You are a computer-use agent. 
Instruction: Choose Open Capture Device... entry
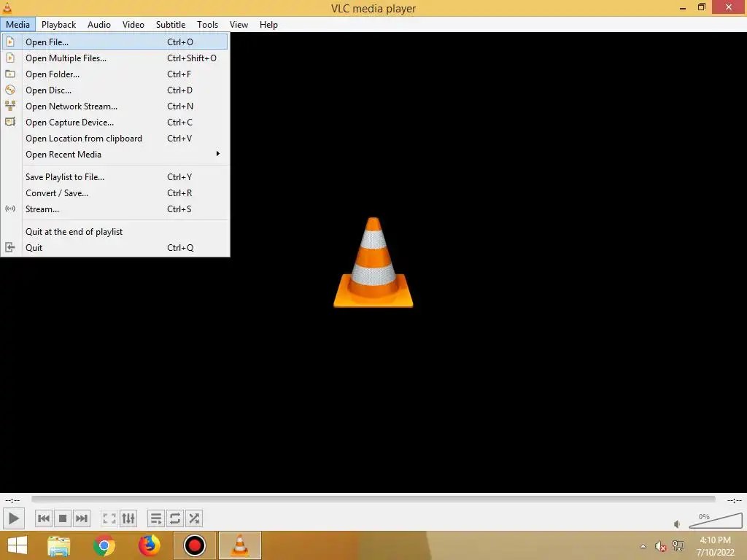coord(115,122)
